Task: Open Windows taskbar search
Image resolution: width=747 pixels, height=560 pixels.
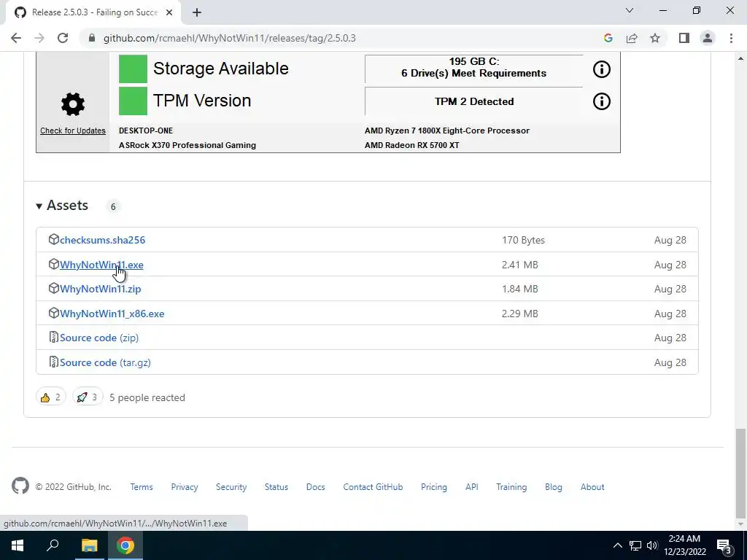Action: [53, 545]
